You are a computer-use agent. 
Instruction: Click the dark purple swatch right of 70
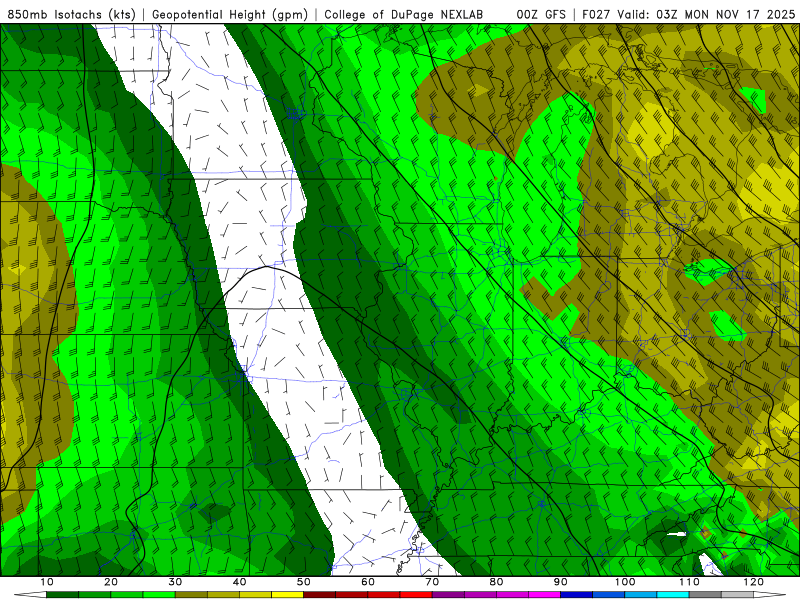(448, 594)
